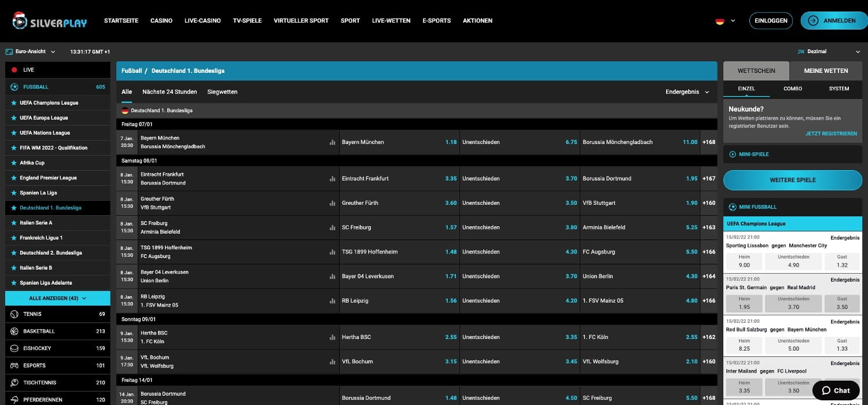Switch to System betslip tab
This screenshot has width=868, height=405.
[839, 89]
